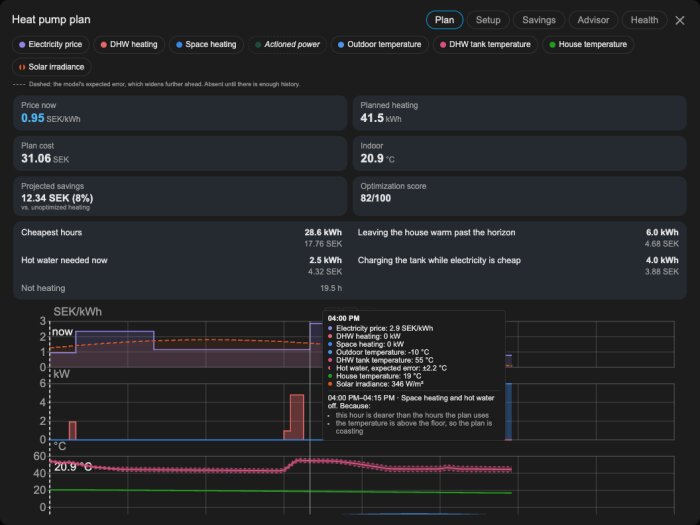Click the Optimization score card
The height and width of the screenshot is (525, 700).
(x=519, y=196)
